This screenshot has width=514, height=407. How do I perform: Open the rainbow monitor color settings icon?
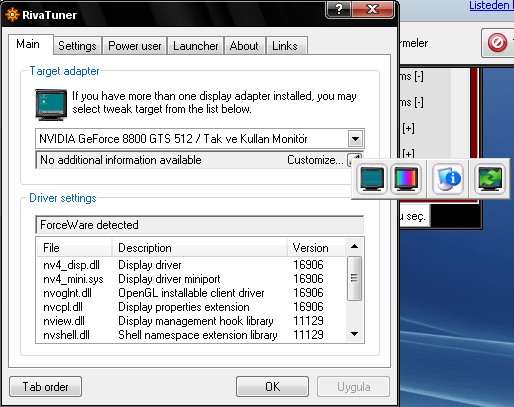pyautogui.click(x=406, y=179)
